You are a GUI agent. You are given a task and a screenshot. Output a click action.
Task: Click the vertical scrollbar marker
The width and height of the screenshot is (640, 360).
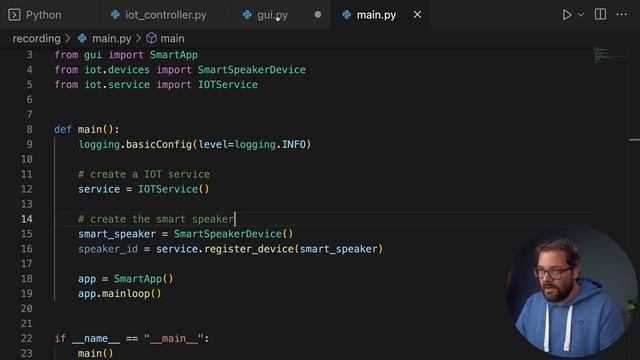(x=634, y=140)
